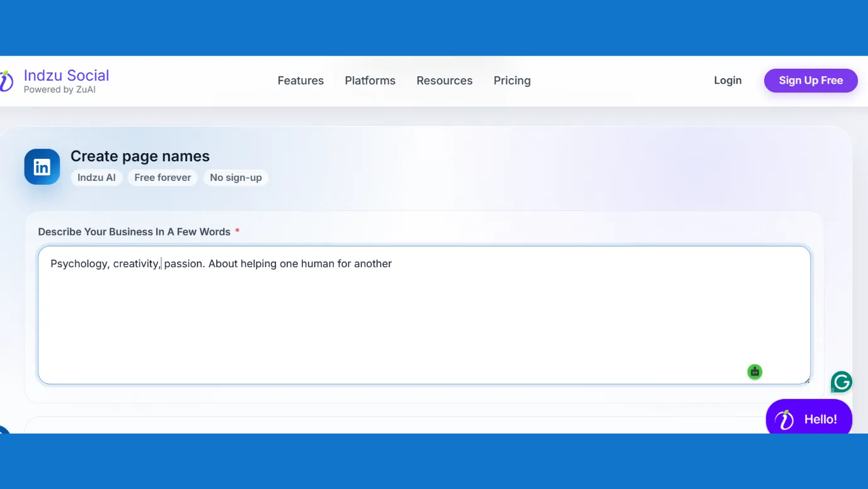Click the Powered by ZuAI text

[x=59, y=90]
